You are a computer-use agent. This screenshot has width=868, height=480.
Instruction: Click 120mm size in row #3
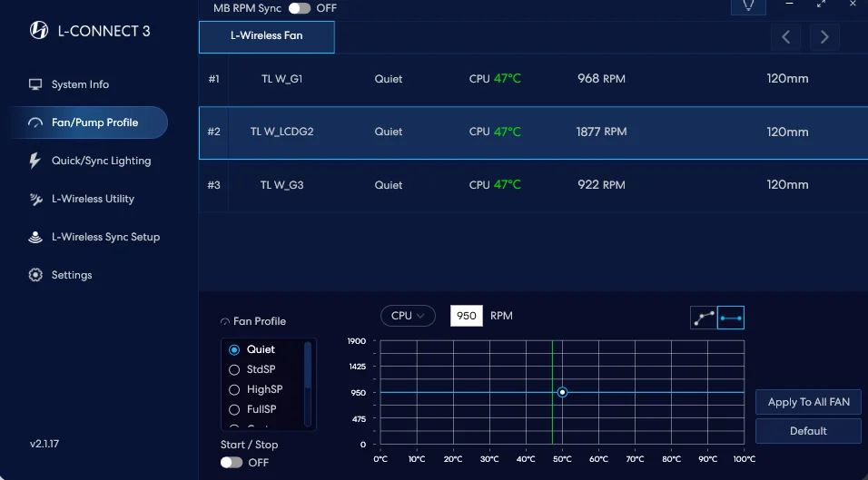pyautogui.click(x=787, y=185)
